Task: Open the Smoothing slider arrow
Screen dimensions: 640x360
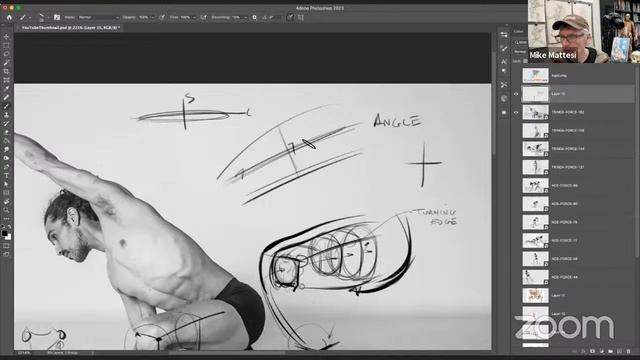Action: 245,18
